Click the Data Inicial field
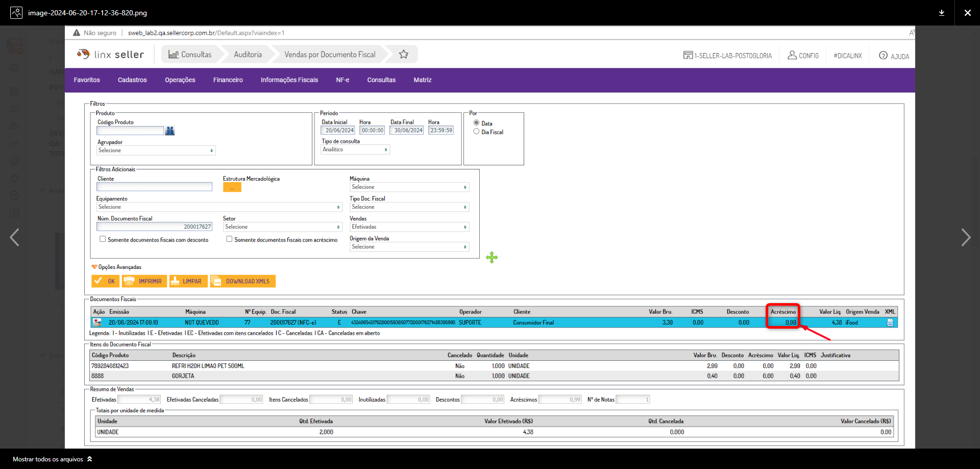 [337, 131]
